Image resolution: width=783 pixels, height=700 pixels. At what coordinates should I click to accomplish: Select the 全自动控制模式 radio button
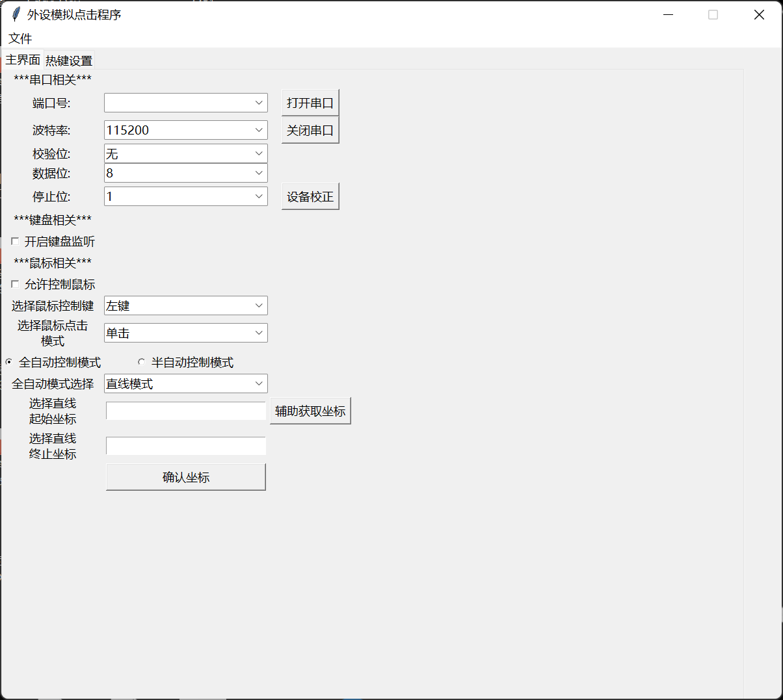pos(9,362)
